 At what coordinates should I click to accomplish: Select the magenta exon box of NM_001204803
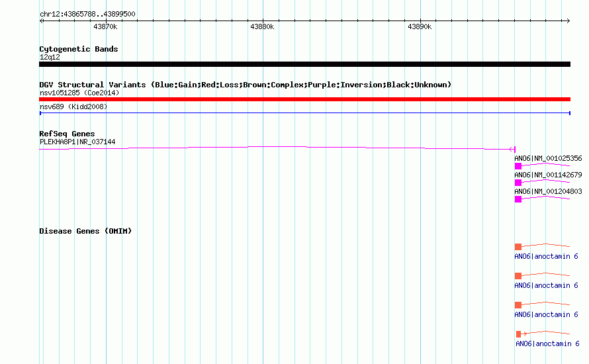[x=518, y=199]
